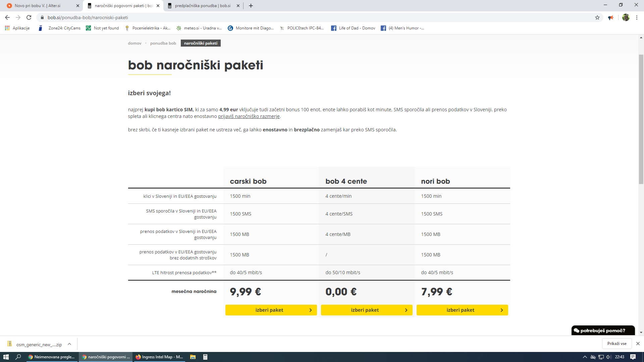This screenshot has width=644, height=362.
Task: Open Aplikacije apps grid bookmark
Action: click(17, 28)
